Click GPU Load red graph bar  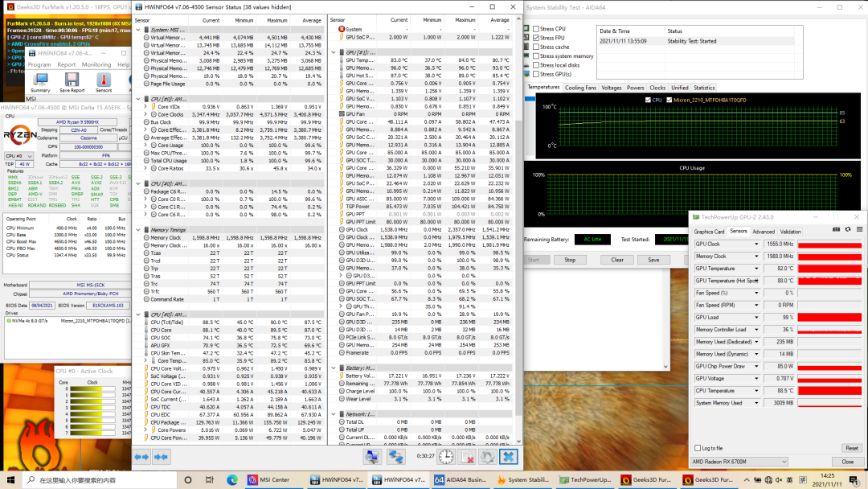click(x=829, y=318)
